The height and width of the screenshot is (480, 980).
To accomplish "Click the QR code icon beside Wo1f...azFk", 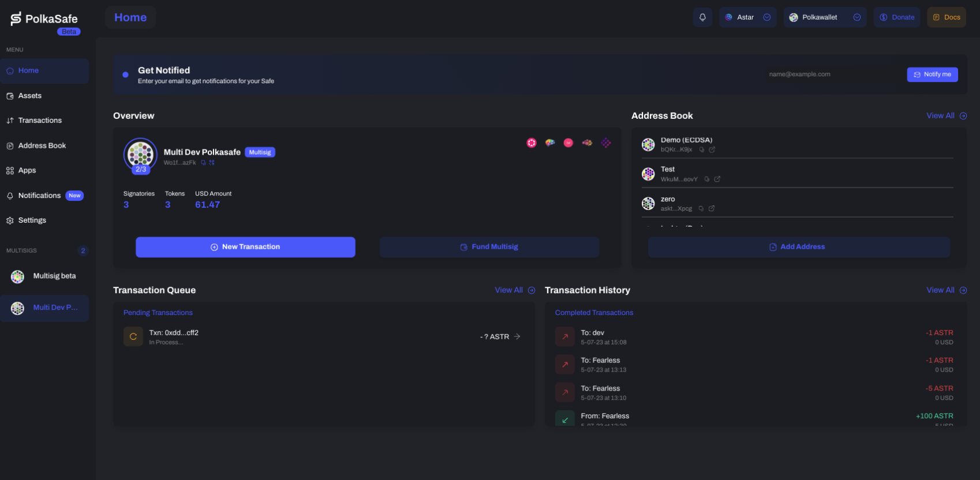I will pos(212,163).
